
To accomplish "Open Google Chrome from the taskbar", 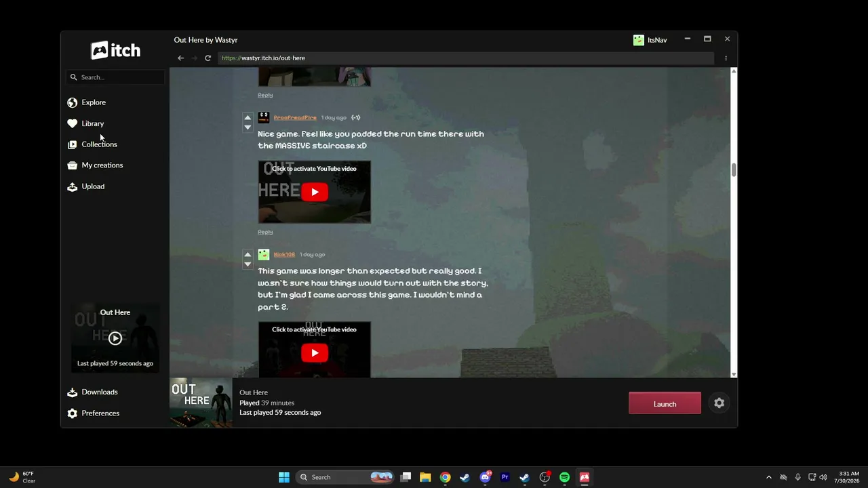I will 445,477.
